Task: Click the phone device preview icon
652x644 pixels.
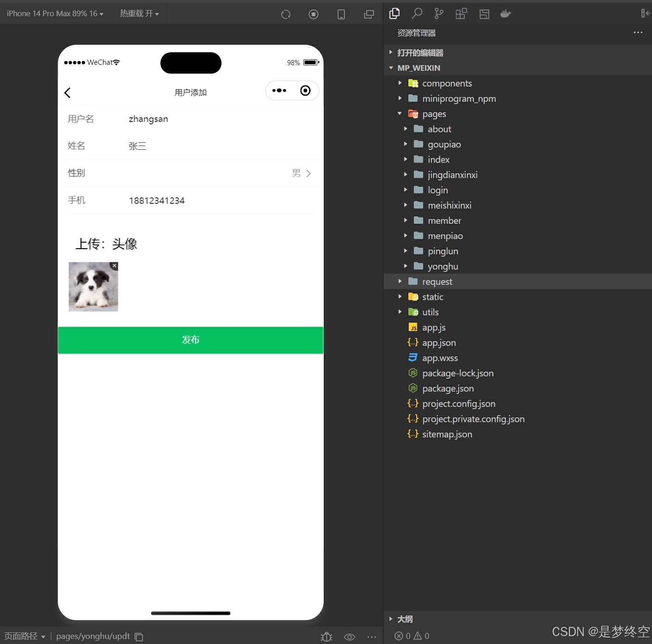Action: 341,14
